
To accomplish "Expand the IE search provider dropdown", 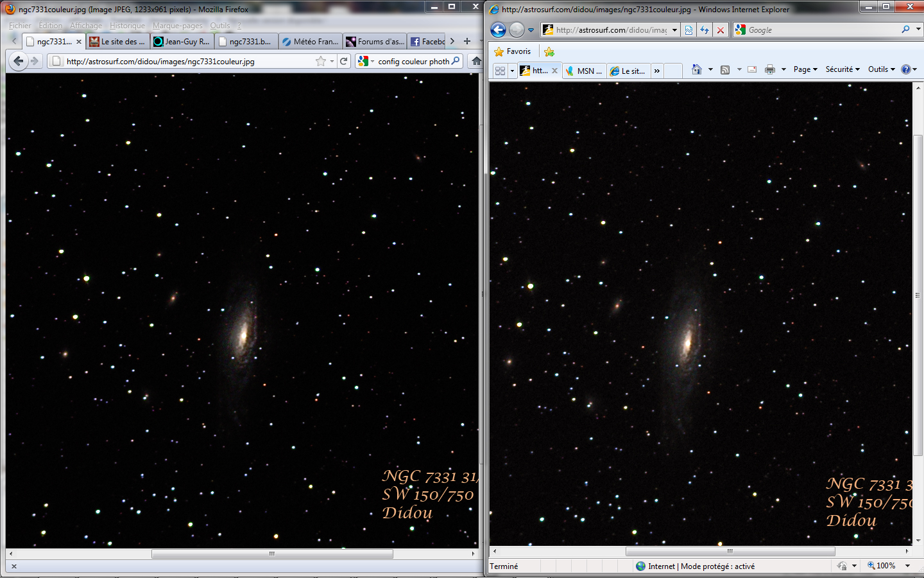I will (918, 30).
